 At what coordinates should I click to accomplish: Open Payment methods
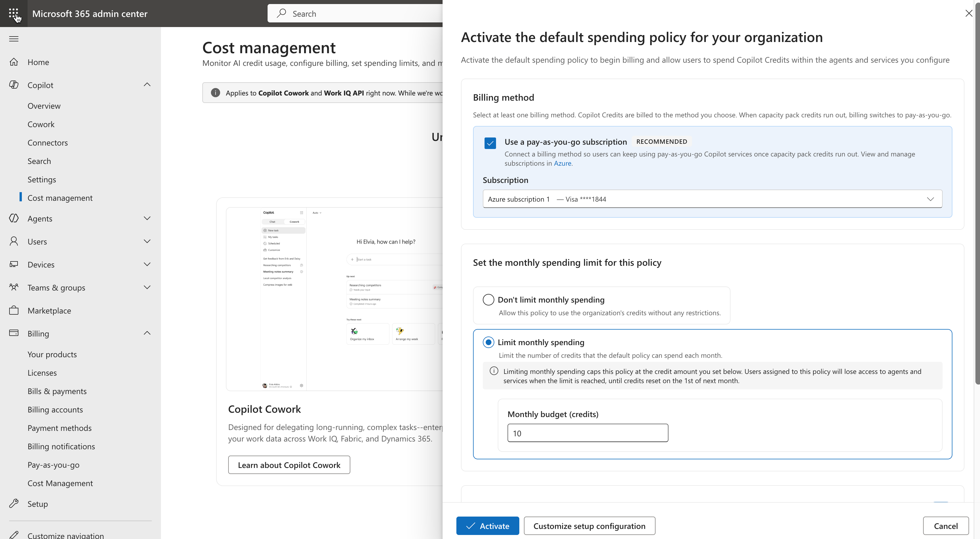click(x=59, y=428)
